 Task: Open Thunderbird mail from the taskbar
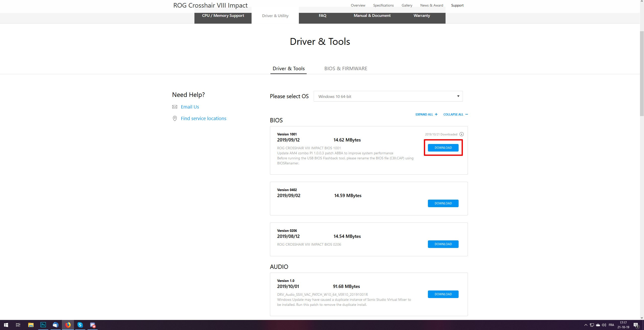55,325
